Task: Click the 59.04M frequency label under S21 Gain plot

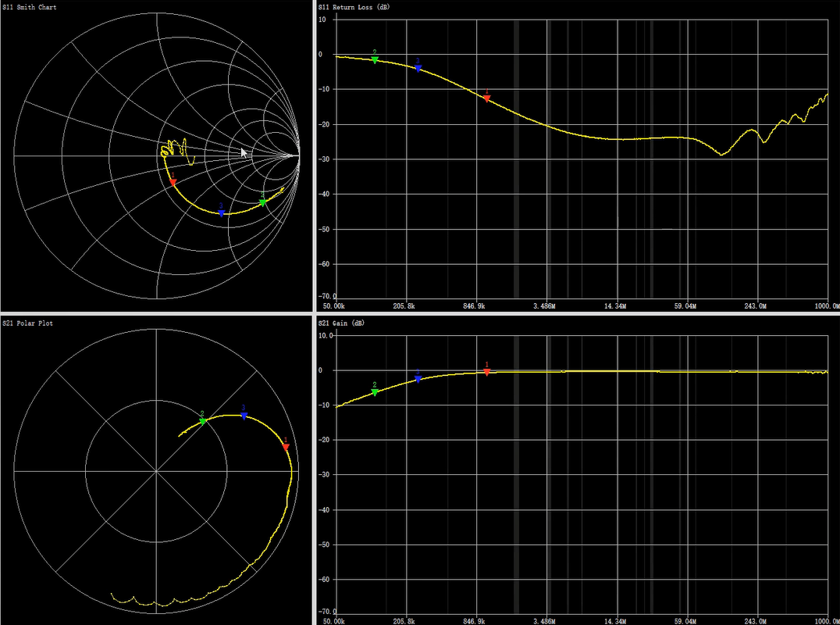Action: tap(685, 621)
